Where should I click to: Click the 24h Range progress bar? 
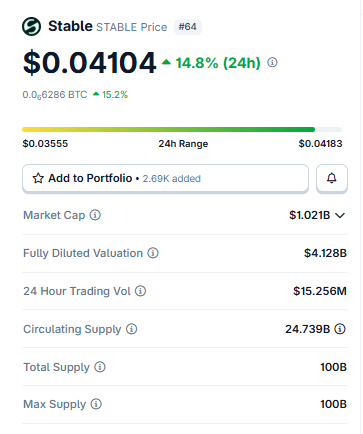182,129
